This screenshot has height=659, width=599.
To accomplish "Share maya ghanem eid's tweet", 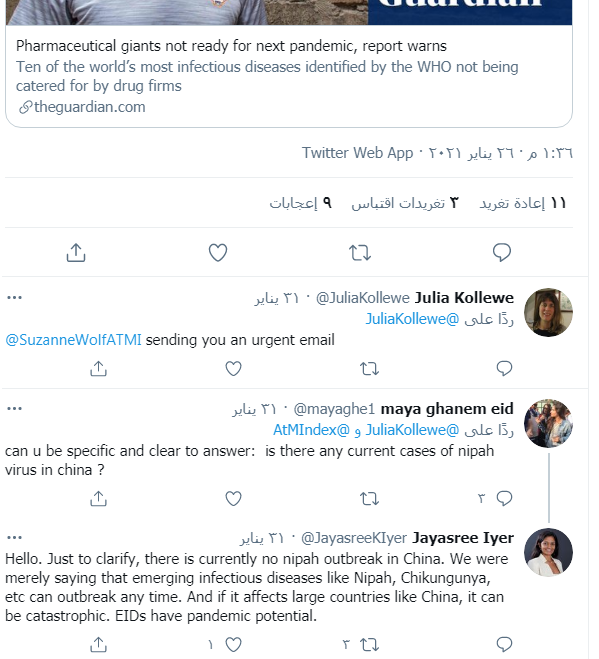I will [98, 498].
